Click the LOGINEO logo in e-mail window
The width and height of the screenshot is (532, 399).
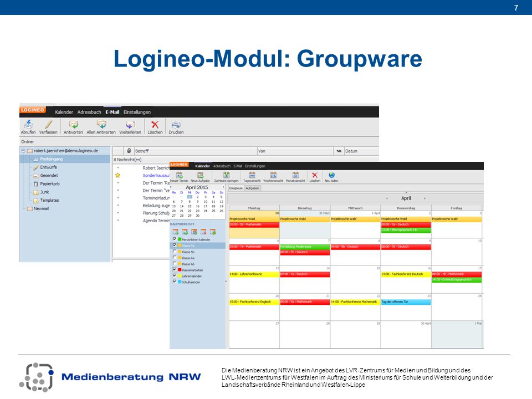click(x=32, y=110)
